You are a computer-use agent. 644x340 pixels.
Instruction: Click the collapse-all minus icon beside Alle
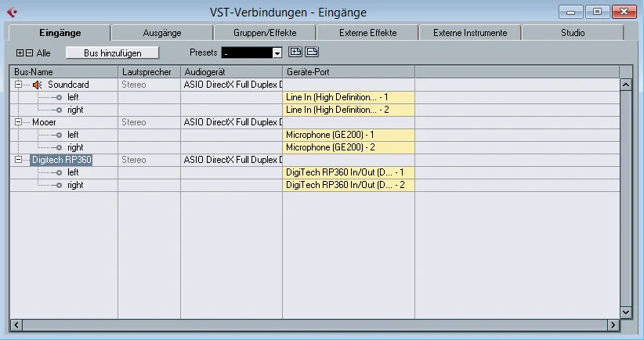[x=29, y=53]
